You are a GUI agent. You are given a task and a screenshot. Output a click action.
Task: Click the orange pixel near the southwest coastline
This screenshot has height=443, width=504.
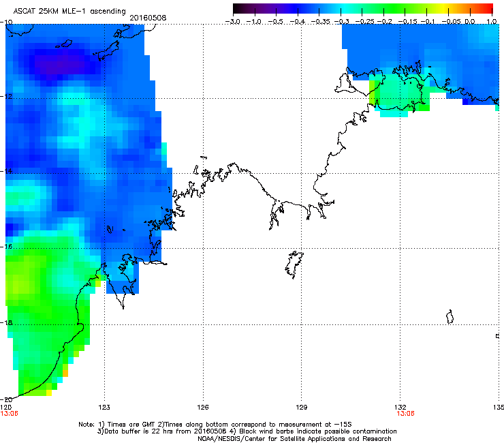tap(65, 373)
